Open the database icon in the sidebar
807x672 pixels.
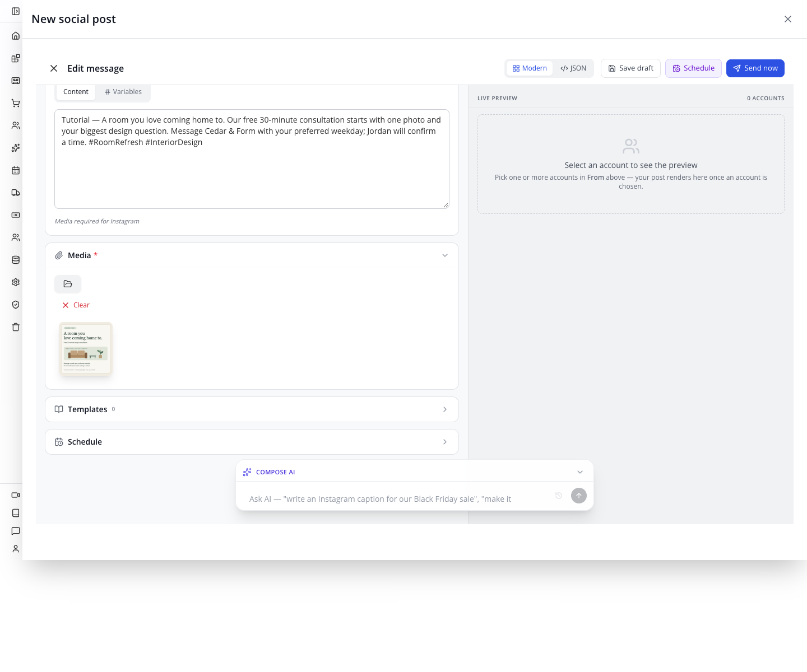point(16,260)
